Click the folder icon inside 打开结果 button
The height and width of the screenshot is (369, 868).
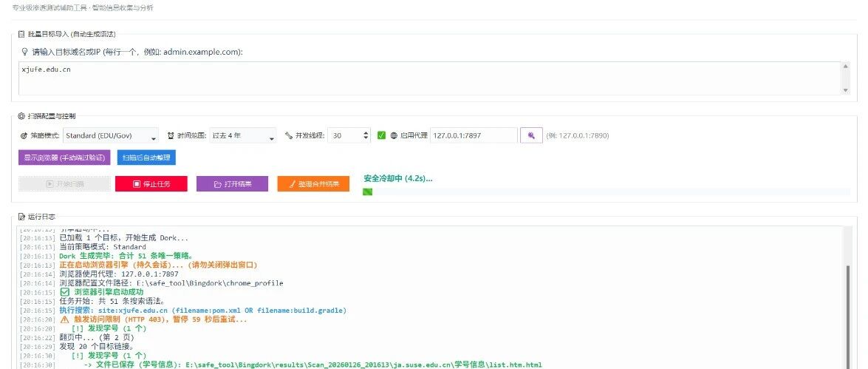click(217, 184)
